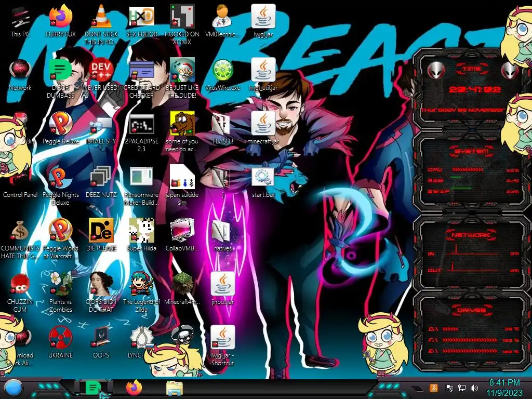Select the Plants vs Zombies icon
This screenshot has width=532, height=399.
pyautogui.click(x=61, y=284)
